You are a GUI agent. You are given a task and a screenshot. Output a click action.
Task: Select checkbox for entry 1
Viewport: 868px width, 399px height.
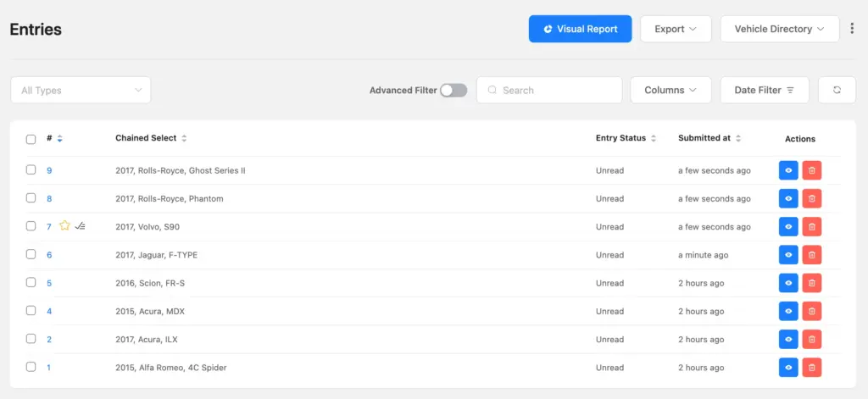[x=31, y=367]
